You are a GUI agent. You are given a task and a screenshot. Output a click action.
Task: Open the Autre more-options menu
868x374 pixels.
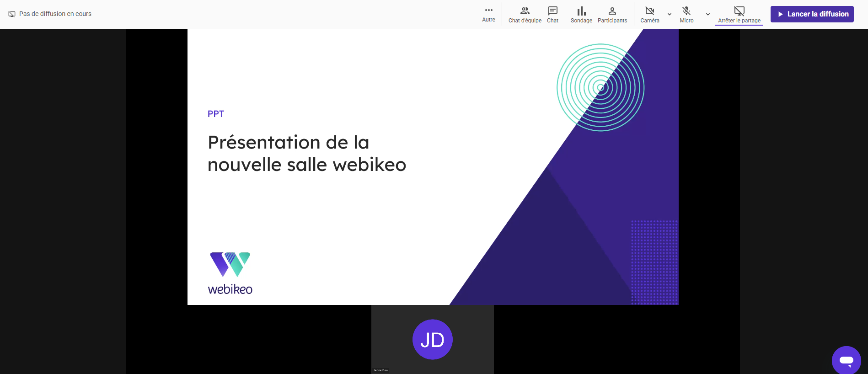pyautogui.click(x=488, y=14)
